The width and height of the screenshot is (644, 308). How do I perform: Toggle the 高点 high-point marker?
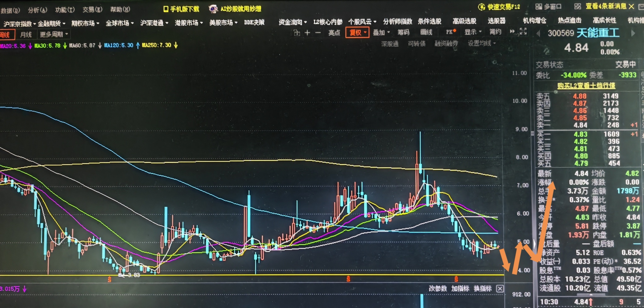pyautogui.click(x=334, y=33)
